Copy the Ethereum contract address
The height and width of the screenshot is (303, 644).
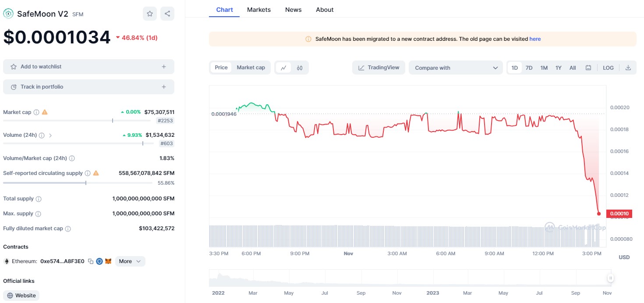point(91,261)
